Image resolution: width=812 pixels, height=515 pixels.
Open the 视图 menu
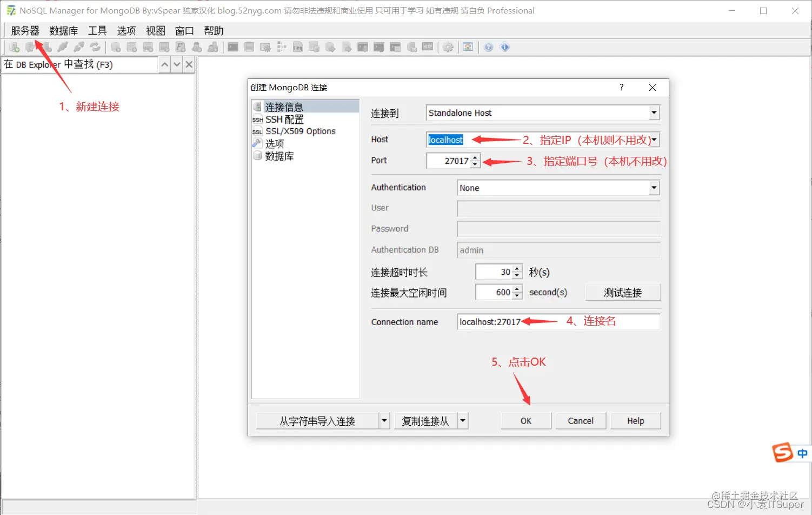click(156, 31)
